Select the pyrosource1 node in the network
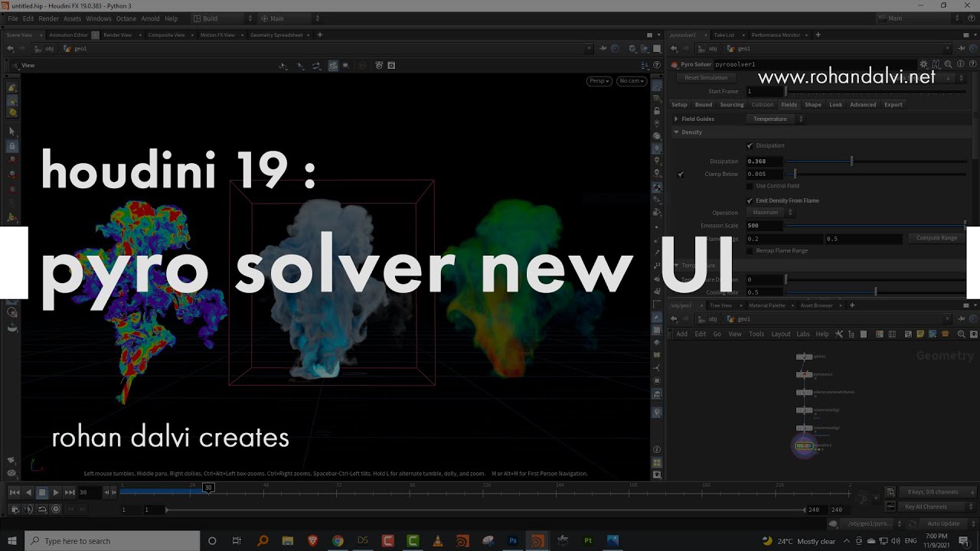This screenshot has width=980, height=551. click(803, 374)
